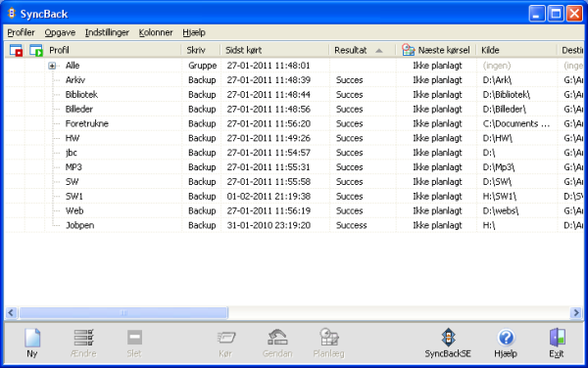The width and height of the screenshot is (588, 368).
Task: Click the source path C:\Documents ...
Action: click(516, 124)
